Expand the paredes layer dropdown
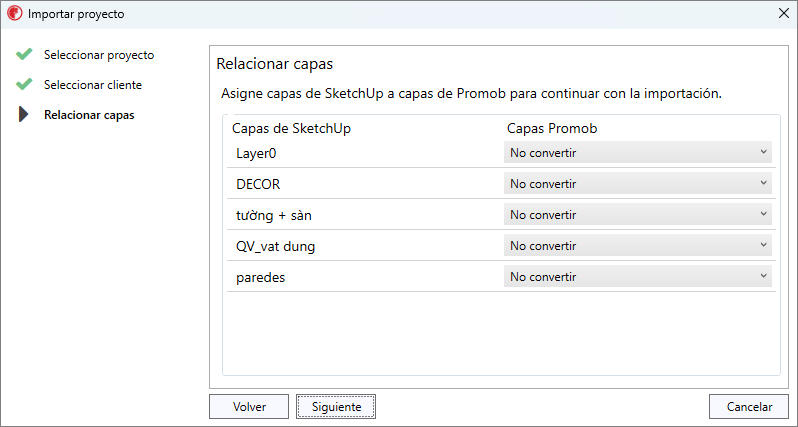This screenshot has height=427, width=798. [638, 277]
